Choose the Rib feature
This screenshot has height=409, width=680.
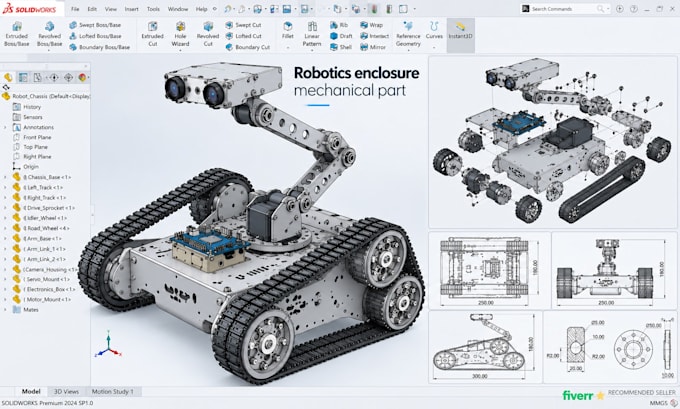339,25
